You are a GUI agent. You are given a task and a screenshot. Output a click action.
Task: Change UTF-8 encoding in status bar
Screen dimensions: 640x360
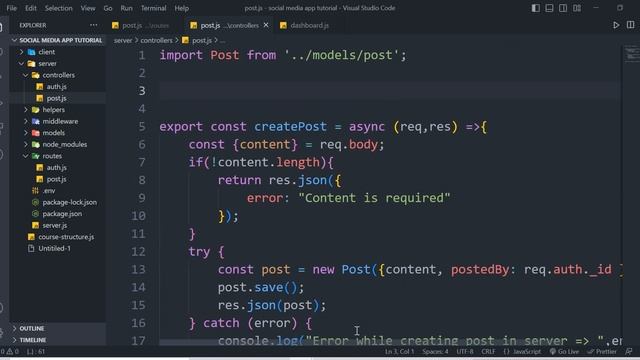465,351
